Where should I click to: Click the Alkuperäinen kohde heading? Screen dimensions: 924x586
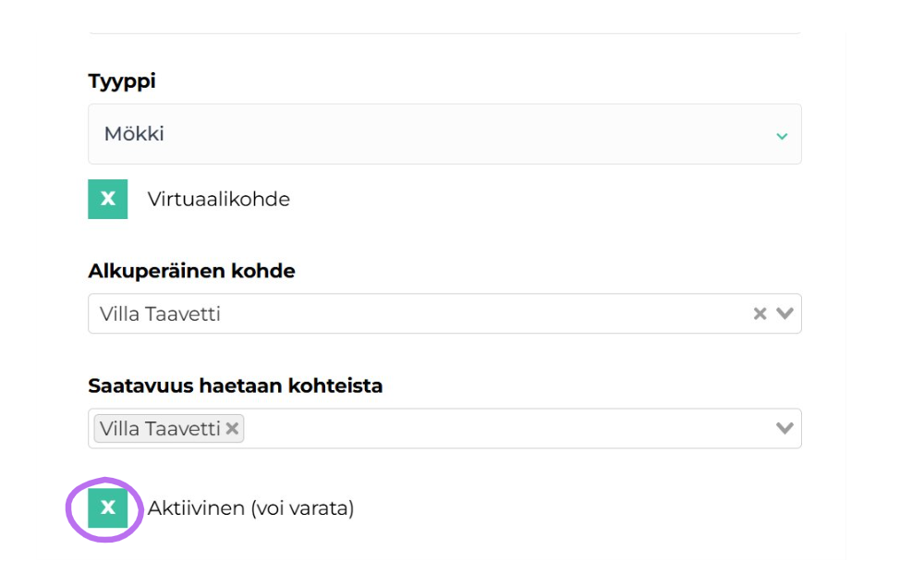click(191, 271)
